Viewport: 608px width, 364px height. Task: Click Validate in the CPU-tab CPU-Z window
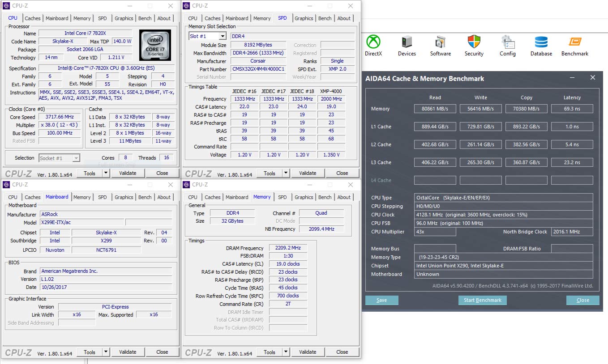(x=128, y=173)
